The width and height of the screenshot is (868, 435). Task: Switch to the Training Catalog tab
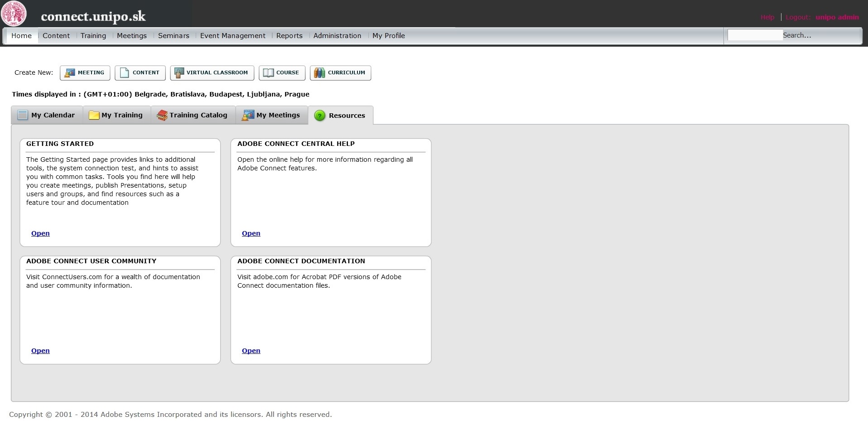tap(193, 115)
